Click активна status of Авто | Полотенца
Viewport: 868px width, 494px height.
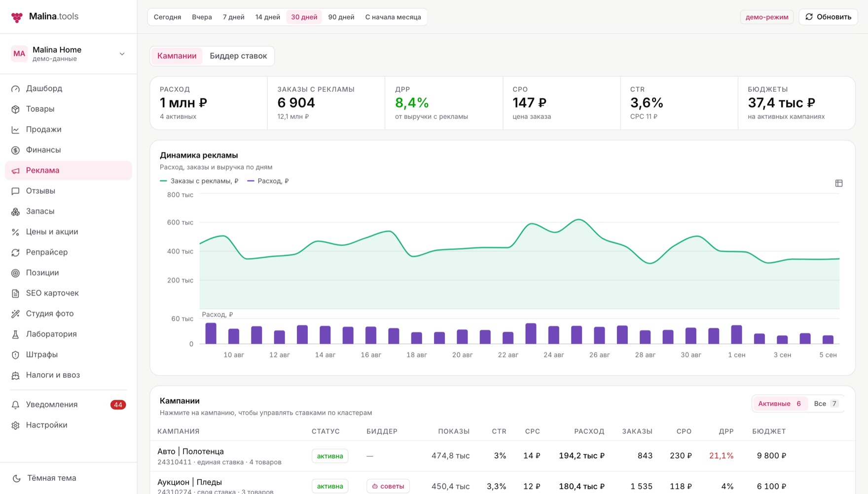coord(330,456)
